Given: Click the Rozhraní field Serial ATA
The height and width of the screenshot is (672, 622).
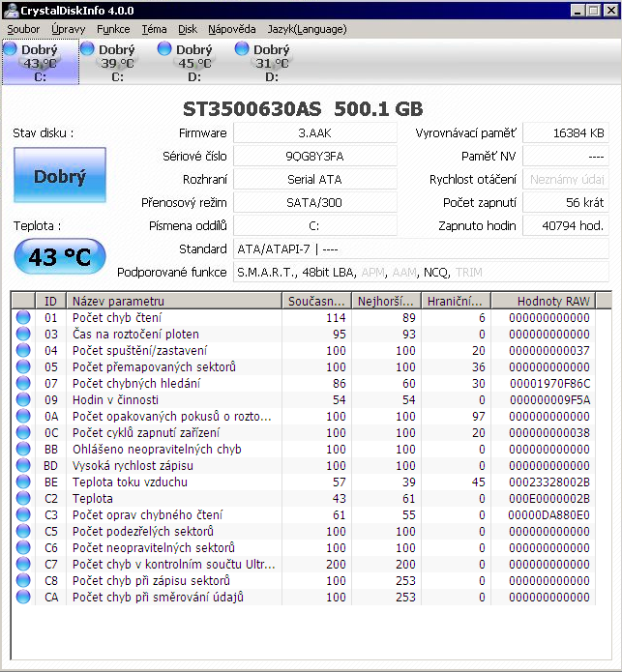Looking at the screenshot, I should (x=315, y=180).
